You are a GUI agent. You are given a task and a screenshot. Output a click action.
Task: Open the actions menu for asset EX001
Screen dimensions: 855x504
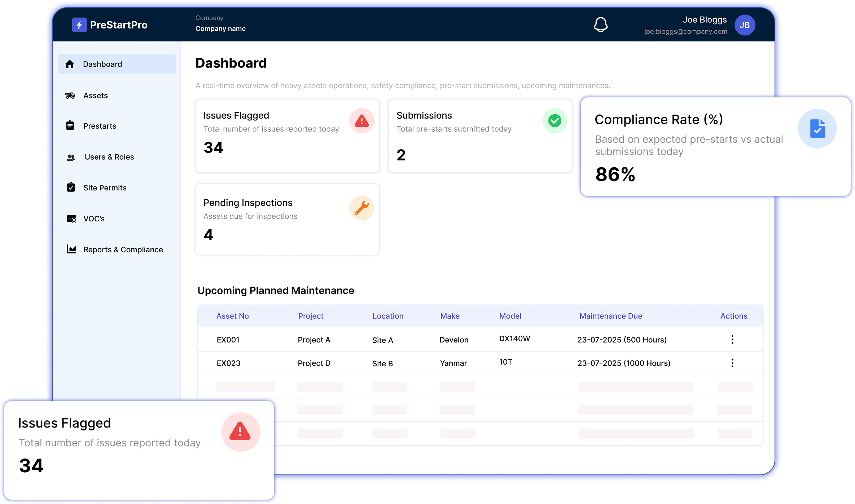pos(732,339)
